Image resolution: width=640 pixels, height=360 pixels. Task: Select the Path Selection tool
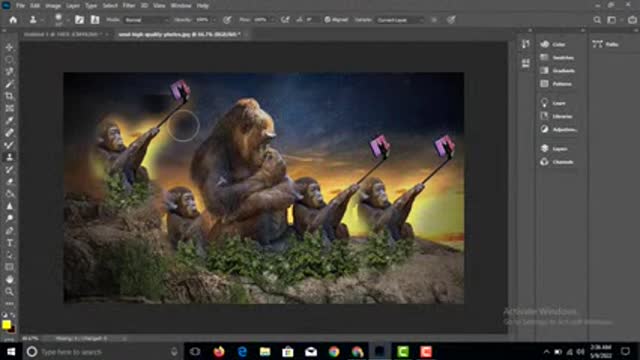9,255
